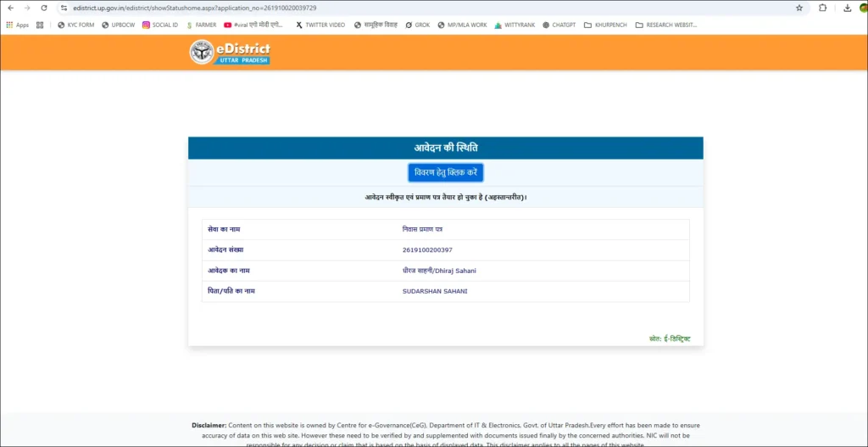Open the profile avatar in browser toolbar
868x447 pixels.
tap(864, 8)
